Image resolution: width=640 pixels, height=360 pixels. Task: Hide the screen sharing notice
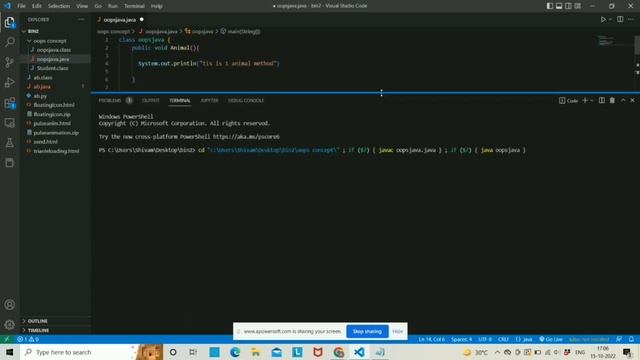398,331
